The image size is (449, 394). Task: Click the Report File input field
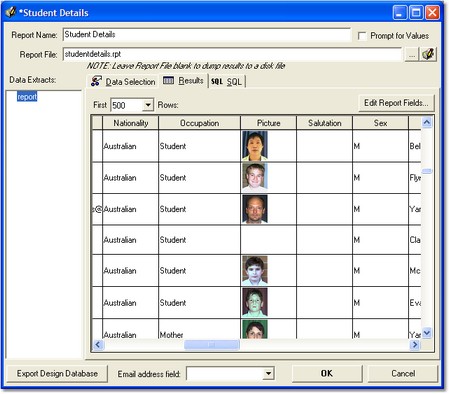pyautogui.click(x=232, y=54)
